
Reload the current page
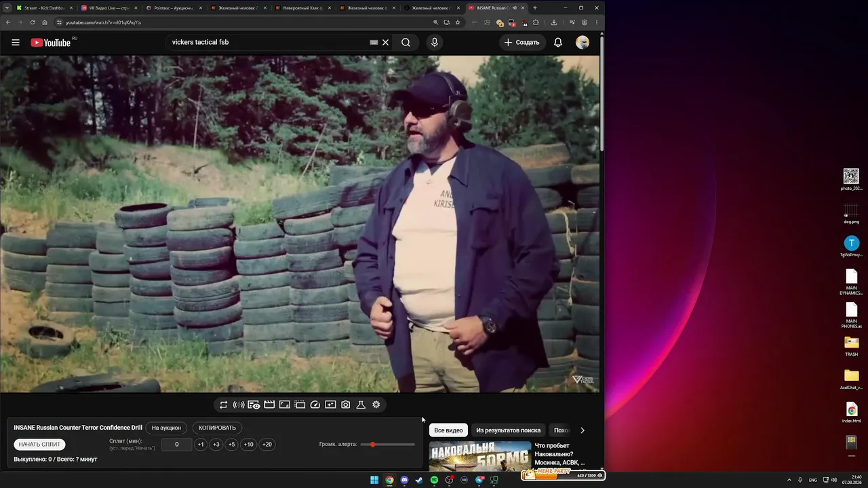pyautogui.click(x=33, y=22)
